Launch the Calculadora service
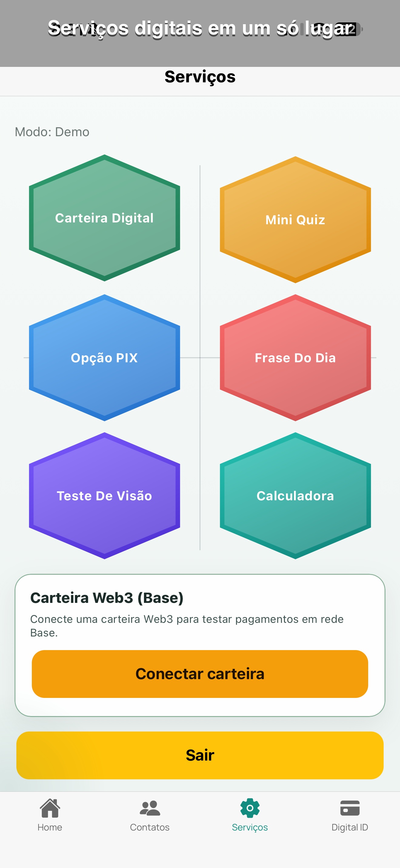Image resolution: width=400 pixels, height=868 pixels. click(295, 496)
